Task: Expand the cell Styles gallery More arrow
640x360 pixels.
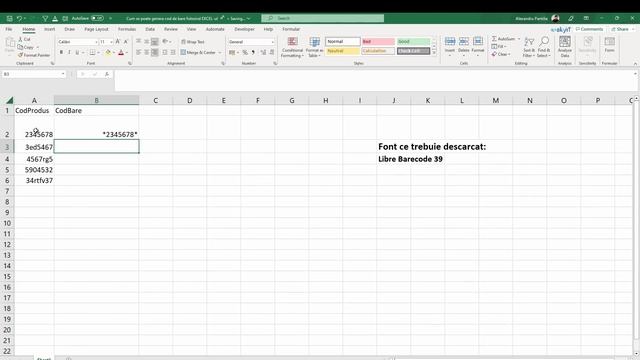Action: pos(434,53)
